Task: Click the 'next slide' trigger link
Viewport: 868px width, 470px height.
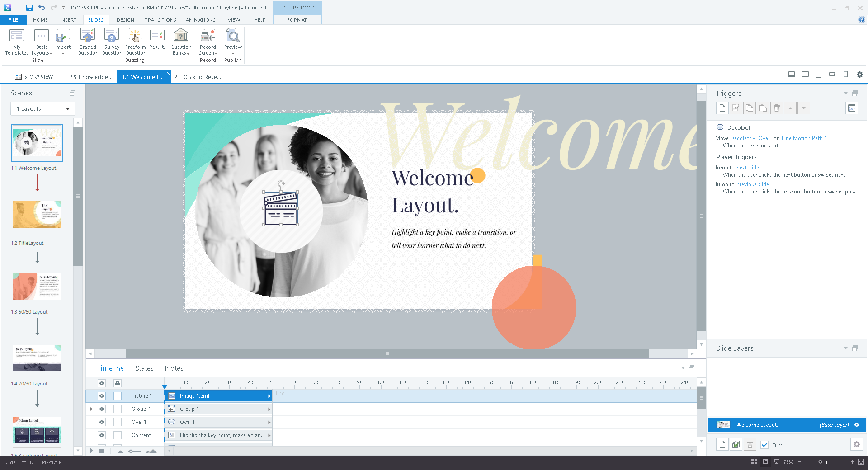Action: [747, 168]
